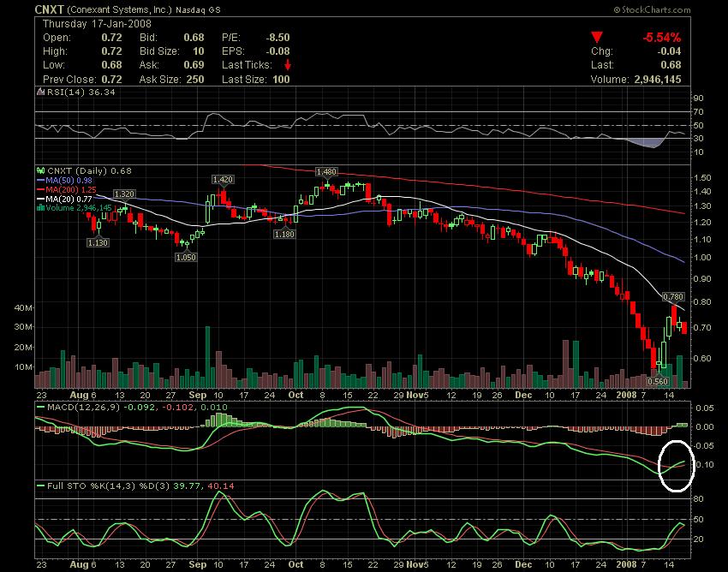The width and height of the screenshot is (728, 572).
Task: Click the volume bars icon in legend
Action: 41,207
